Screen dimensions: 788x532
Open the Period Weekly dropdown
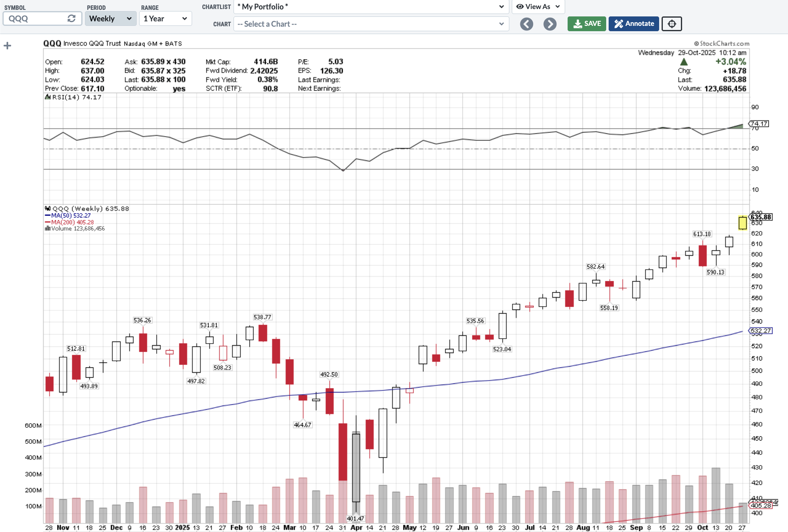pyautogui.click(x=110, y=18)
